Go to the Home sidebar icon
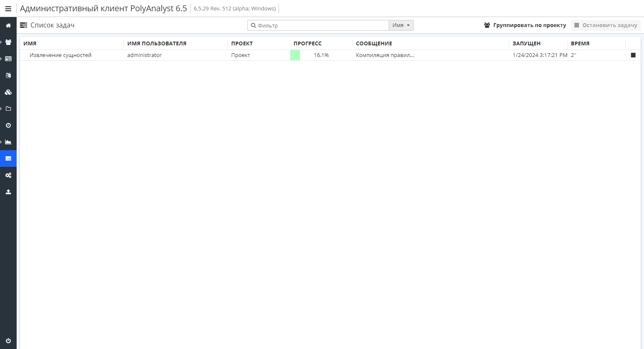The image size is (644, 349). (8, 25)
